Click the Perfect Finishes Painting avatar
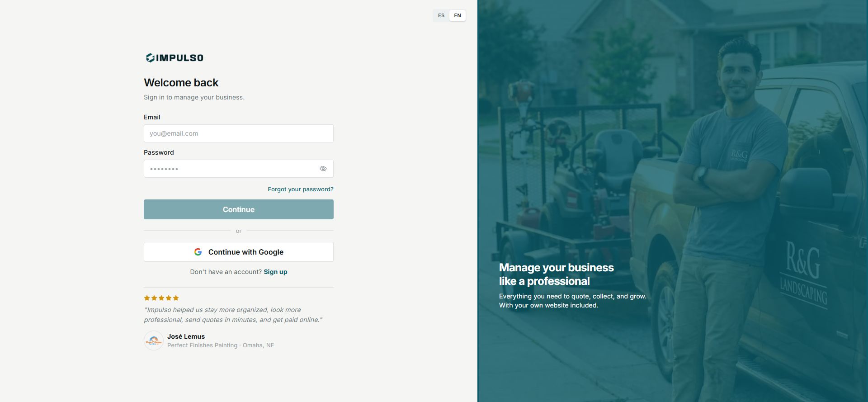Image resolution: width=868 pixels, height=402 pixels. pos(154,341)
